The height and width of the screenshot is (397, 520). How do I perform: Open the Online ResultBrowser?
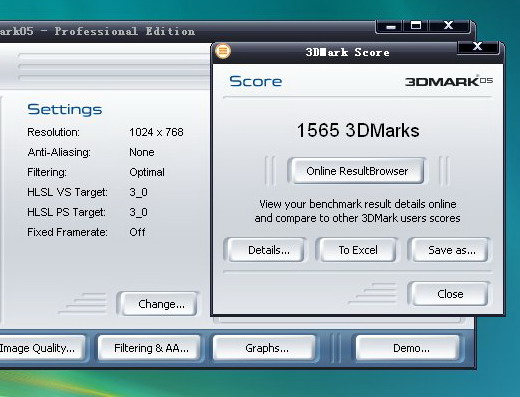[x=357, y=171]
